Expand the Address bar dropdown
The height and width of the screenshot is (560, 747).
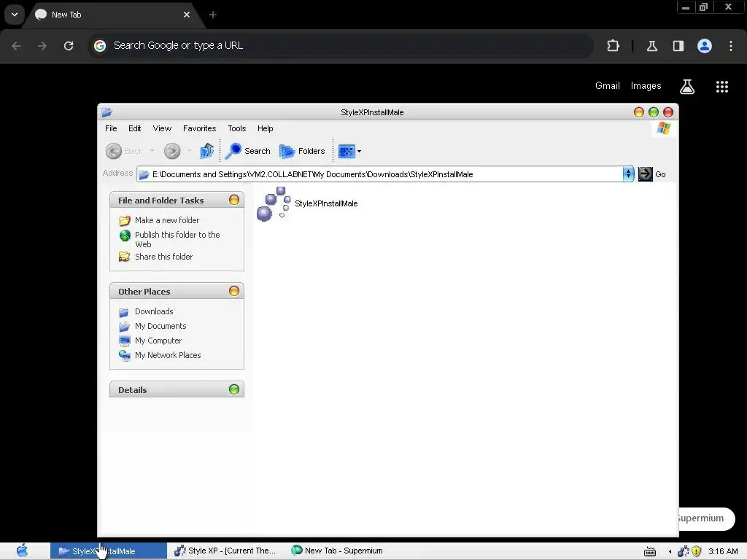pos(628,174)
